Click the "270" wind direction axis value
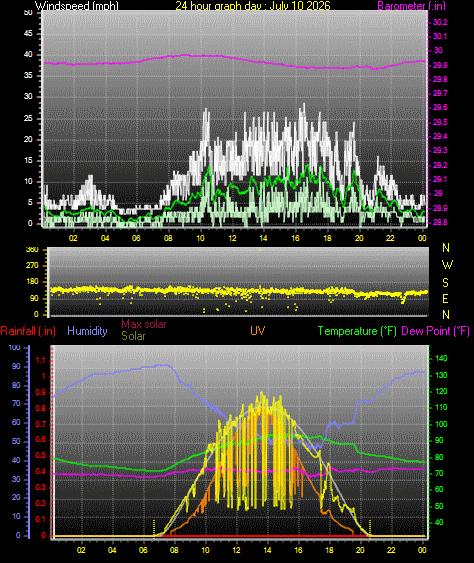This screenshot has width=474, height=563. (x=32, y=266)
